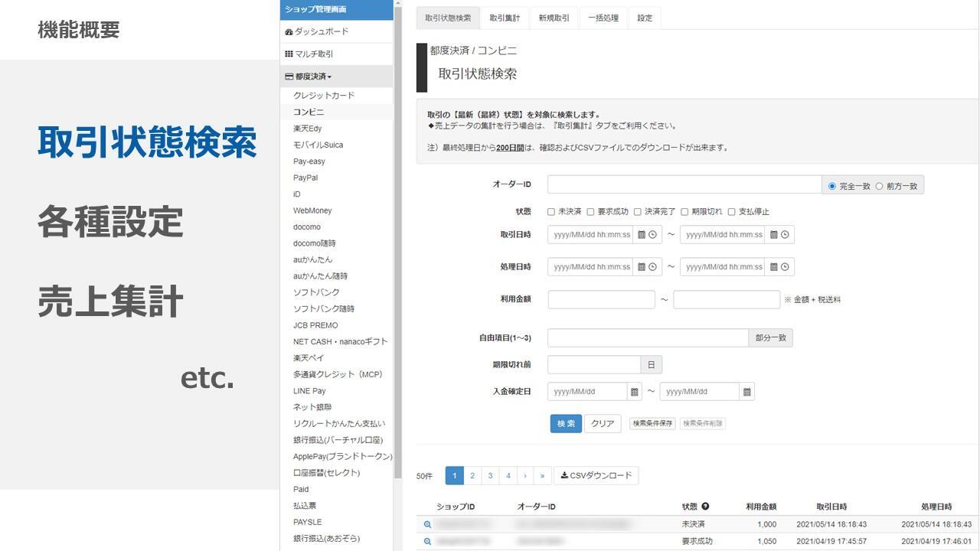Click the 利用金額 minimum input field

tap(602, 299)
